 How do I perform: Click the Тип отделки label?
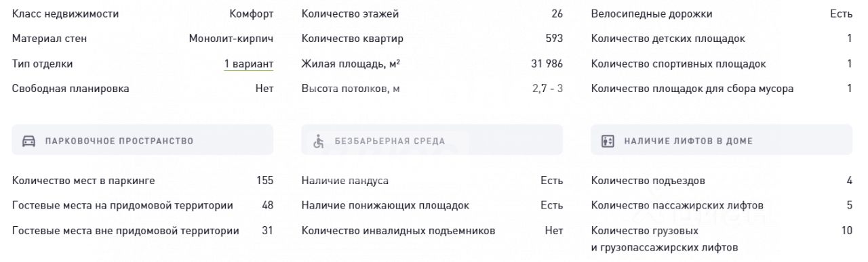43,64
